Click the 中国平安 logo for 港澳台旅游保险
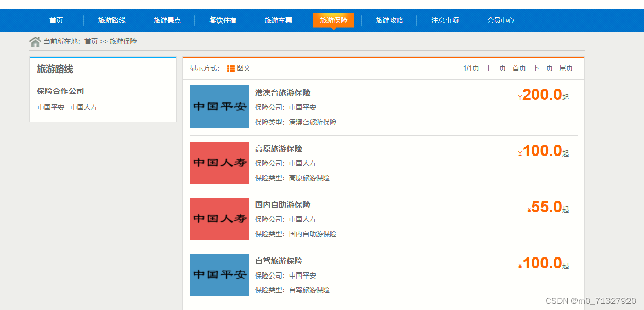644x310 pixels. (x=219, y=107)
